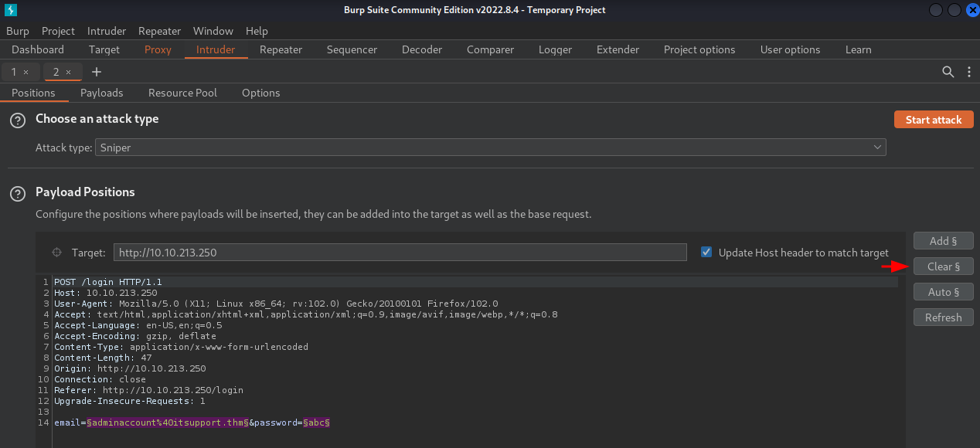Minimize the Burp Suite window
This screenshot has width=980, height=448.
[x=937, y=10]
